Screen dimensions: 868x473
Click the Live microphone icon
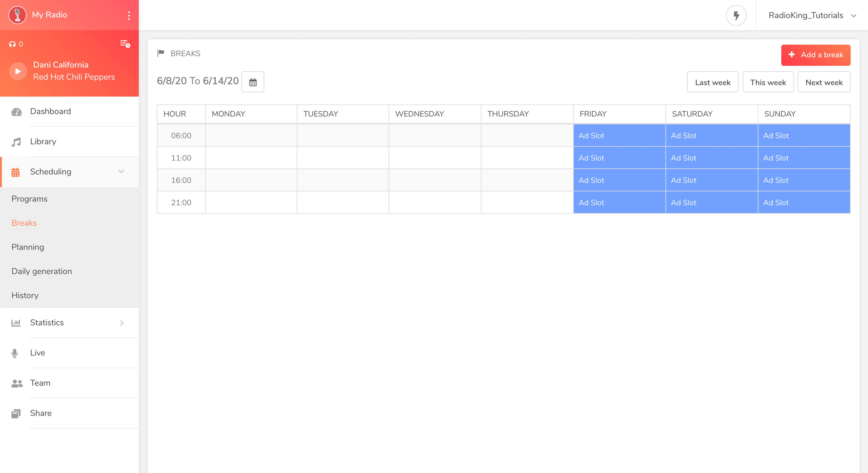14,353
